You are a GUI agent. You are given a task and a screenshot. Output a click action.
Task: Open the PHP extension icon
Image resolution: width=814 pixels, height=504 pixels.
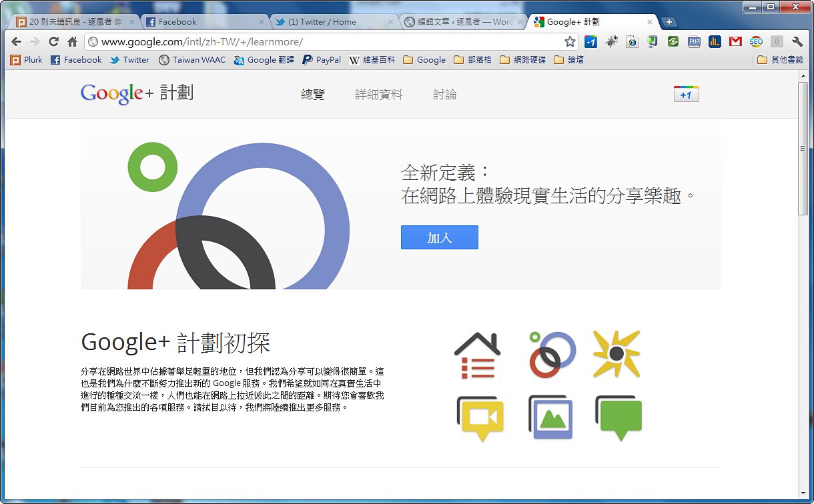[694, 42]
